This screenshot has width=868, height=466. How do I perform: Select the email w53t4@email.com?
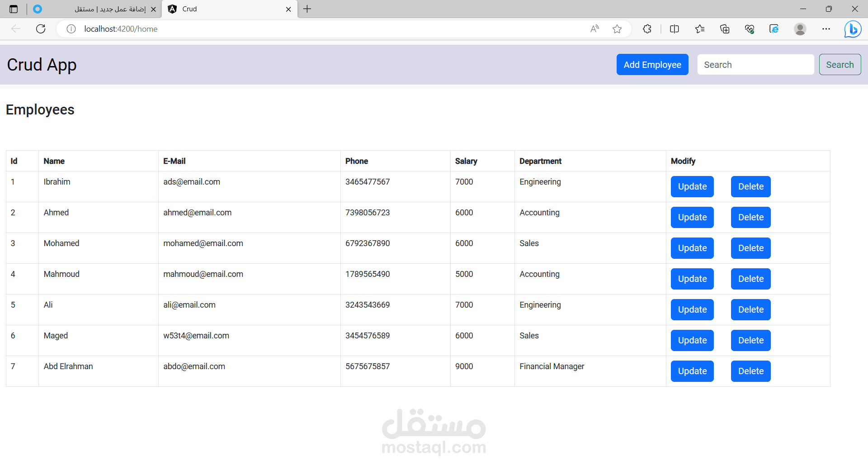click(x=196, y=336)
